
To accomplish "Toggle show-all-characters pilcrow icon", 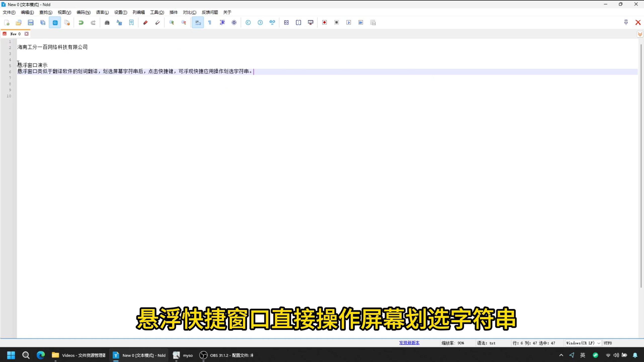I will (x=210, y=23).
